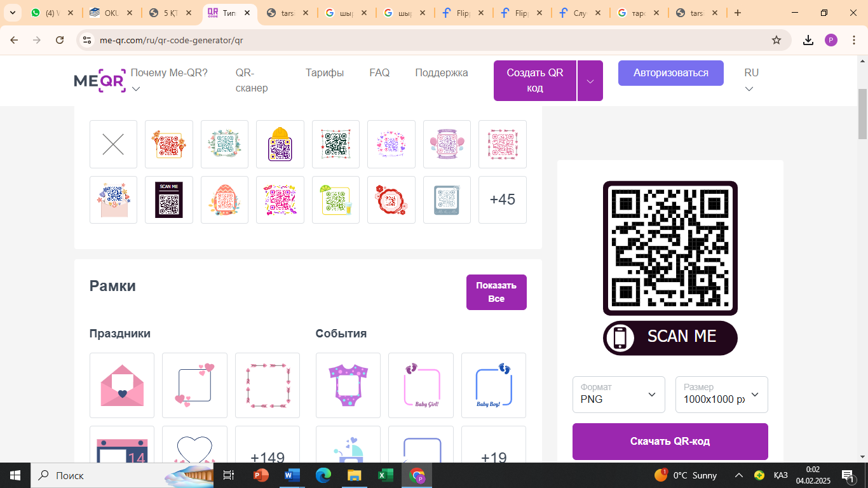The image size is (868, 488).
Task: Bookmark this page with the star
Action: [776, 40]
